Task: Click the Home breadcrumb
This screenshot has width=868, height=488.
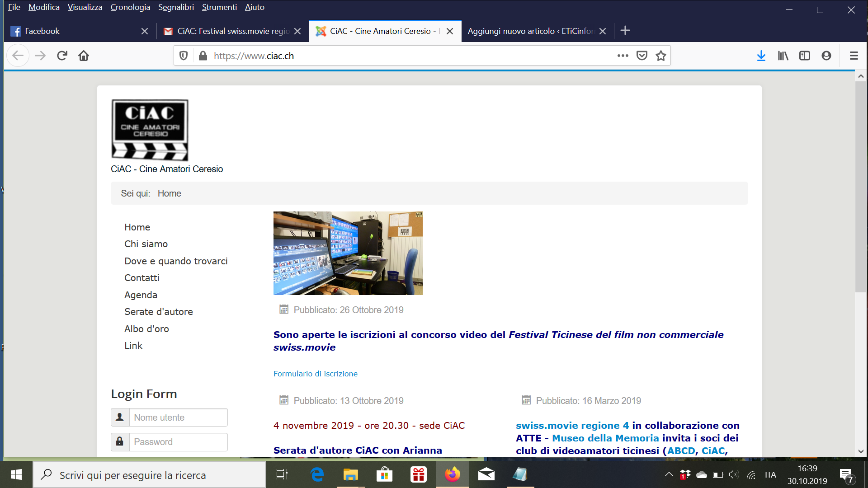Action: click(170, 193)
